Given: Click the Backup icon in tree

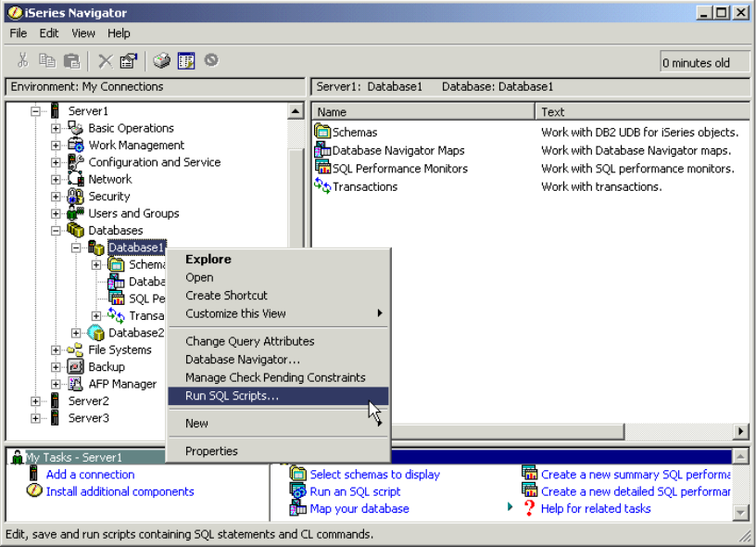Looking at the screenshot, I should [75, 366].
